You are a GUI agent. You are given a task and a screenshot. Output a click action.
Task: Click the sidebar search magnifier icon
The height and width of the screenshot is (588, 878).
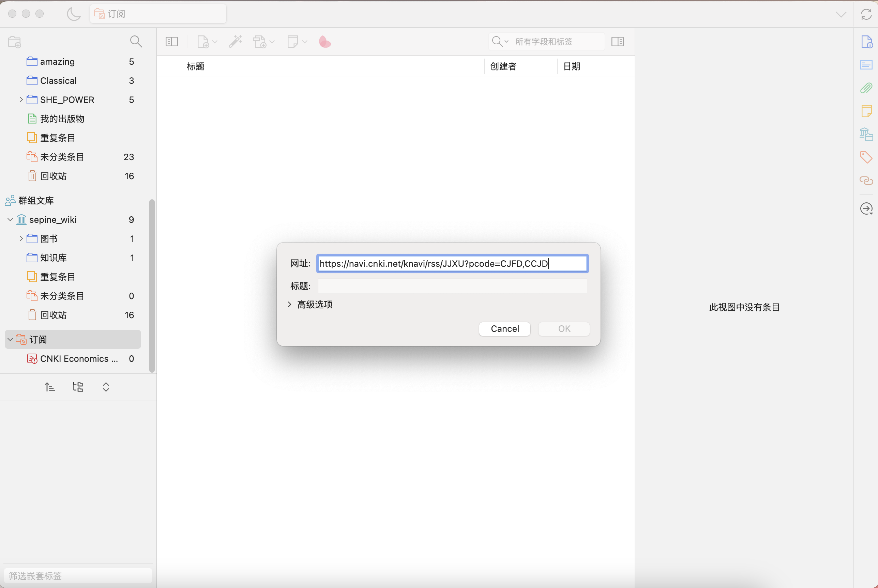point(136,41)
